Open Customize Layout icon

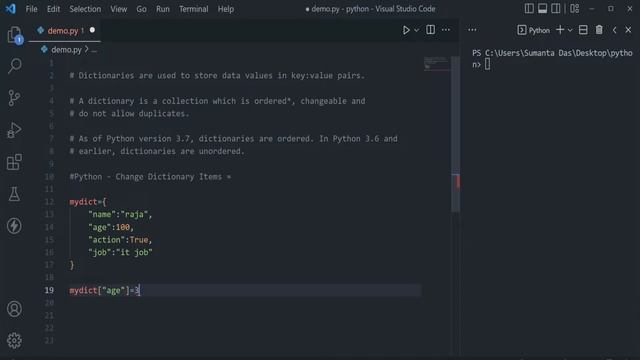(575, 9)
